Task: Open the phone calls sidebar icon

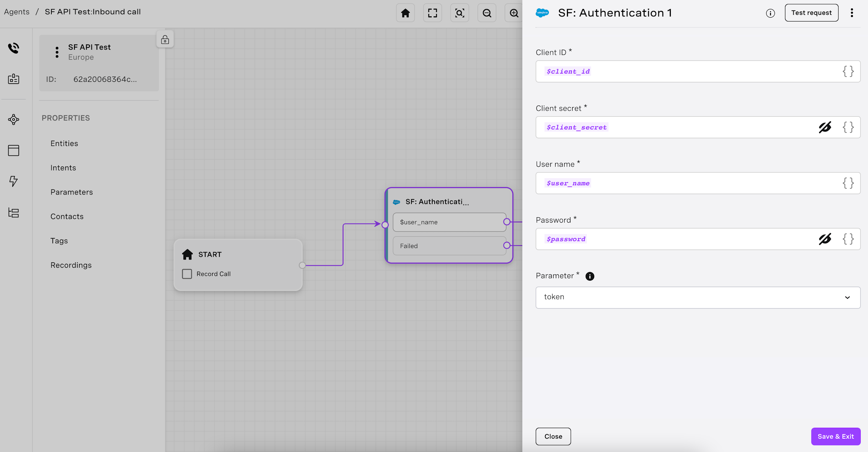Action: (x=14, y=48)
